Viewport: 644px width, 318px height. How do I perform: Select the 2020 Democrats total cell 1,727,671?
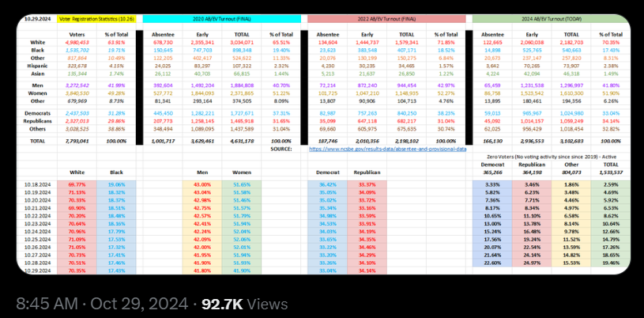(x=242, y=112)
